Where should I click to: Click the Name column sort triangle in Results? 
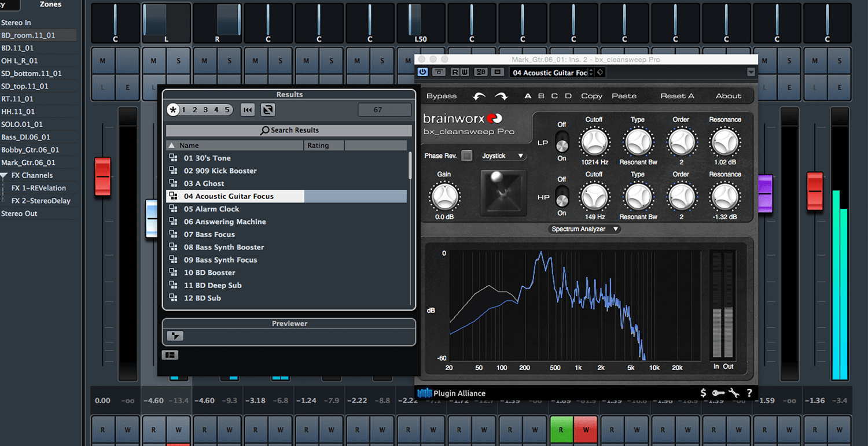pyautogui.click(x=171, y=146)
